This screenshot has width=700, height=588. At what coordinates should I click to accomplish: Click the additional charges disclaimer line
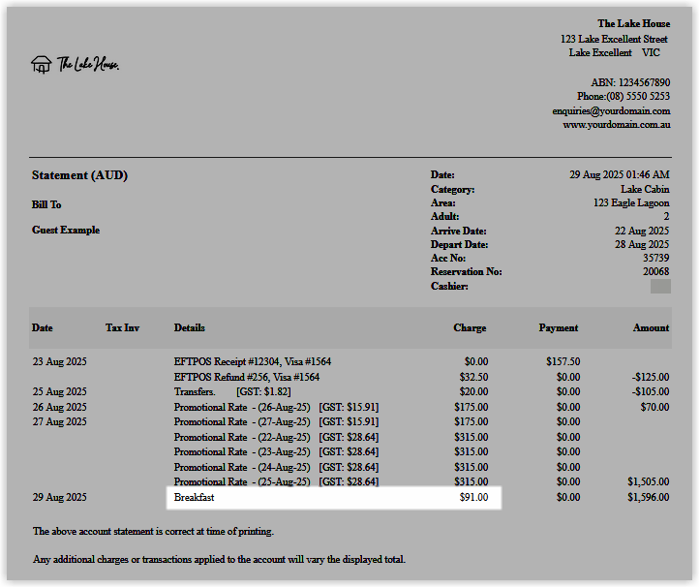click(x=219, y=559)
